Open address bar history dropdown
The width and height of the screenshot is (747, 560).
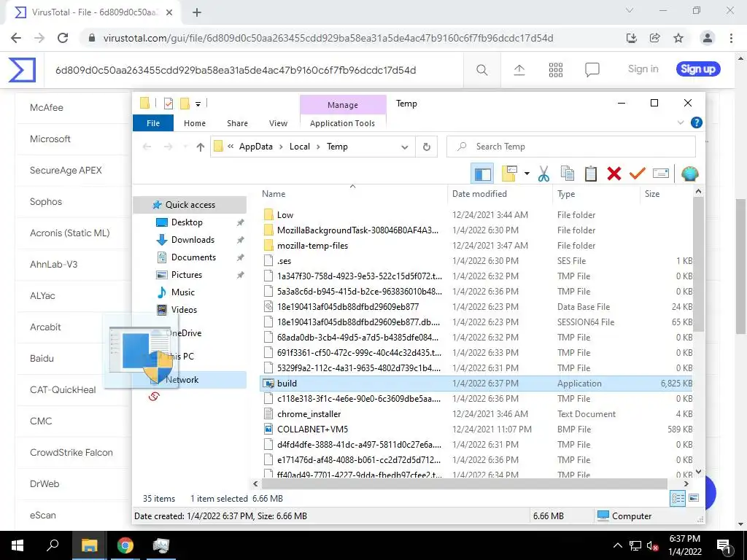click(404, 147)
